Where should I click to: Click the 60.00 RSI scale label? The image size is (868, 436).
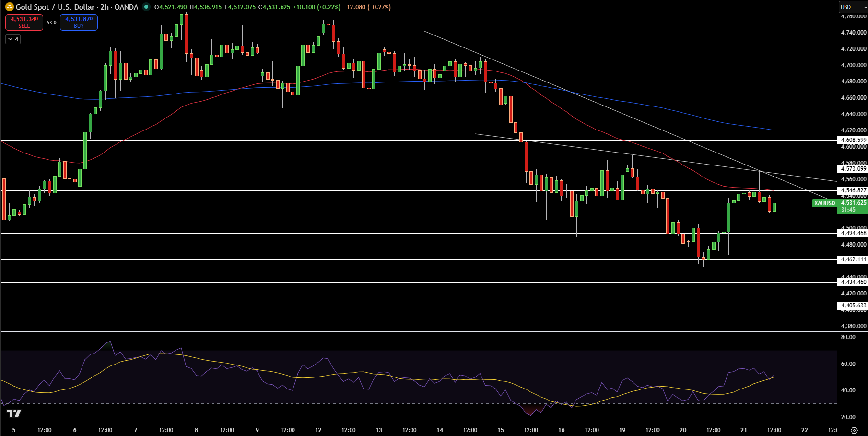848,364
